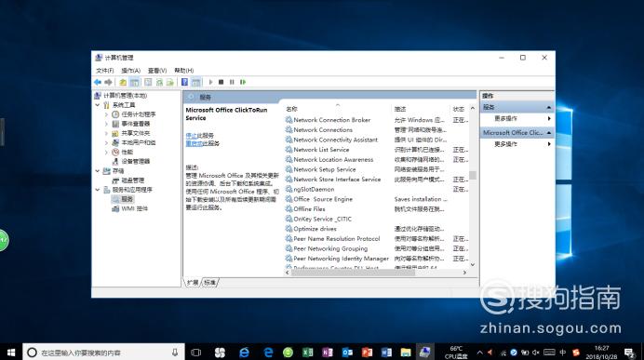The height and width of the screenshot is (360, 644).
Task: Collapse the 存储 tree node
Action: point(98,171)
